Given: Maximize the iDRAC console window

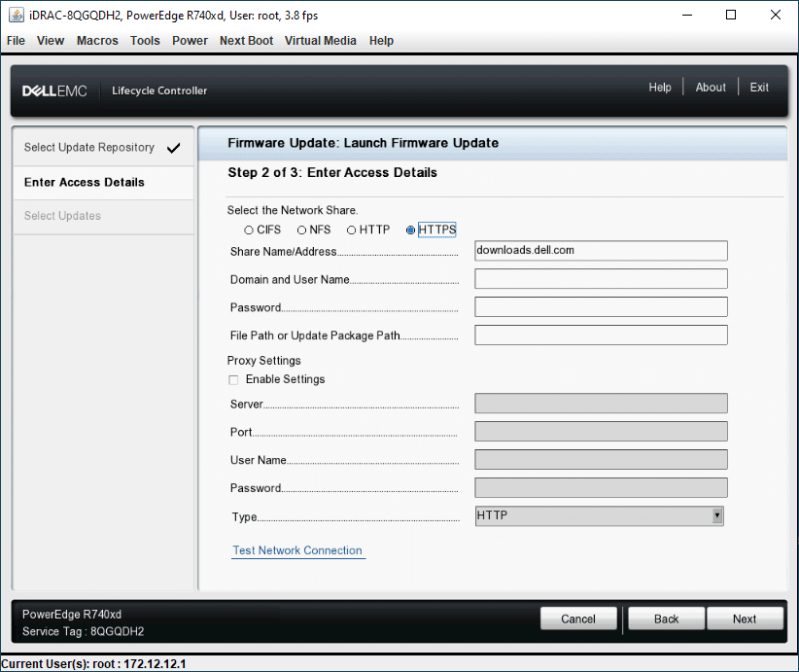Looking at the screenshot, I should 731,15.
